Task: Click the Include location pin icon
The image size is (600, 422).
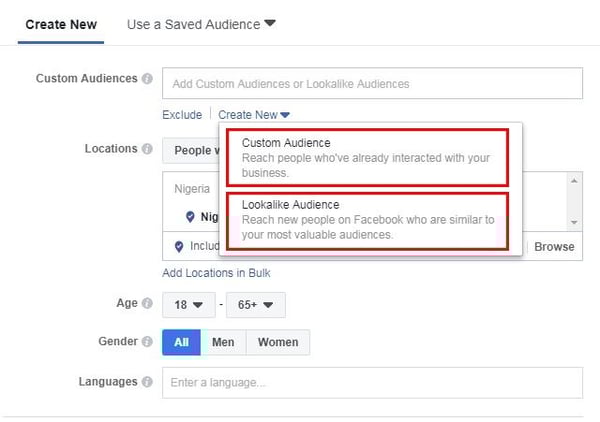Action: 179,246
